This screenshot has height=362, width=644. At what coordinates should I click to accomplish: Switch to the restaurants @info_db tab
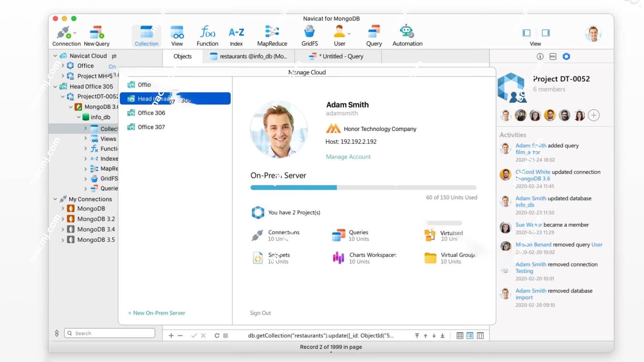point(249,56)
